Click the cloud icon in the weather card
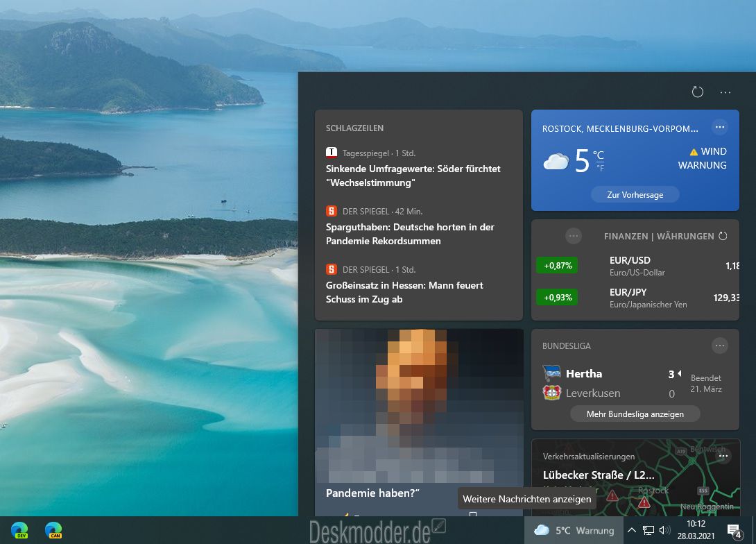756x544 pixels. [x=556, y=161]
